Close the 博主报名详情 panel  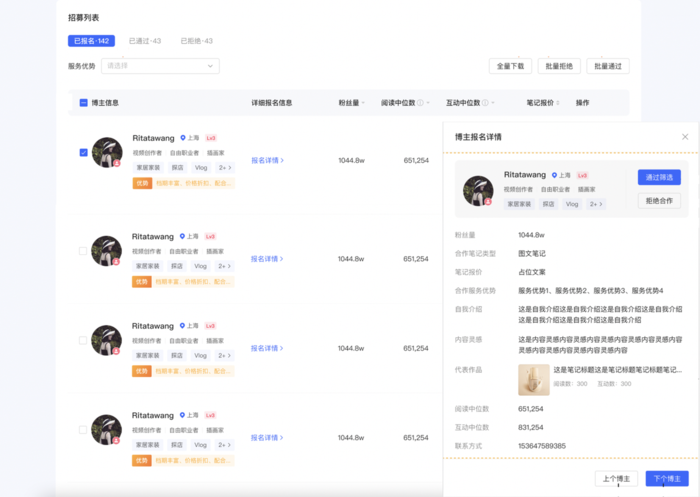pyautogui.click(x=685, y=137)
